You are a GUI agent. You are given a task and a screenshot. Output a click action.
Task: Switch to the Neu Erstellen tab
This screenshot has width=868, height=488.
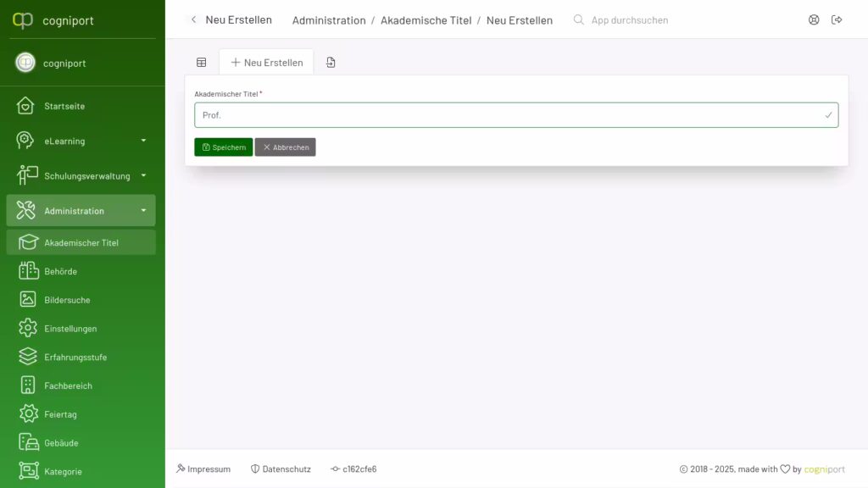[x=266, y=63]
